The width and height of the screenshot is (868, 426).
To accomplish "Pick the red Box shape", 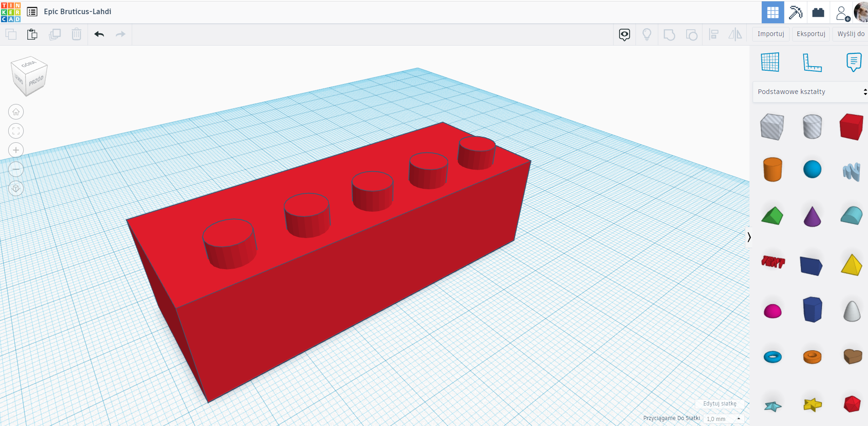I will pyautogui.click(x=851, y=127).
